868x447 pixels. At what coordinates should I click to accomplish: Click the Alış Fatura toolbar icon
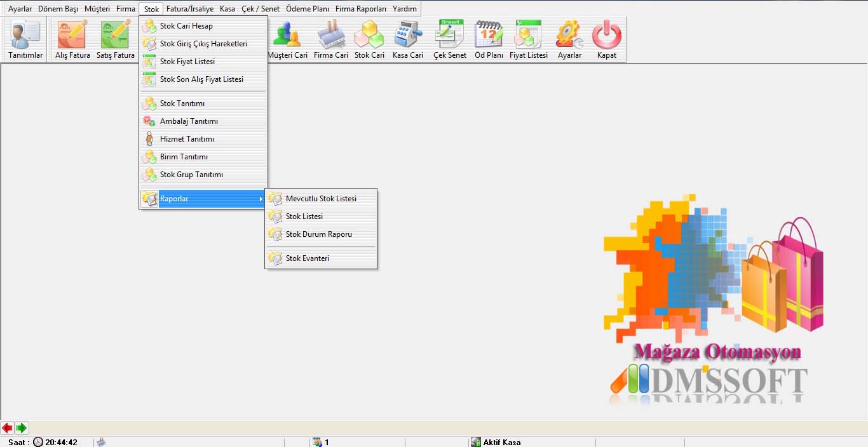[x=72, y=39]
